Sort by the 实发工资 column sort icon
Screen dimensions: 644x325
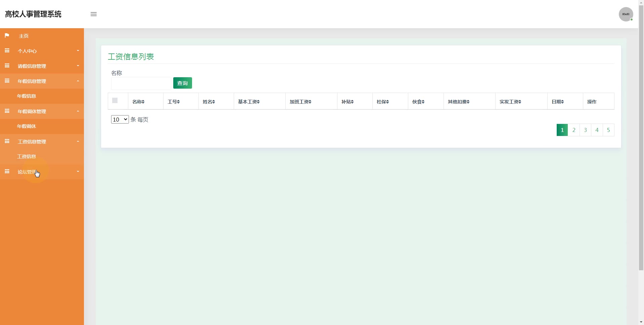coord(520,102)
